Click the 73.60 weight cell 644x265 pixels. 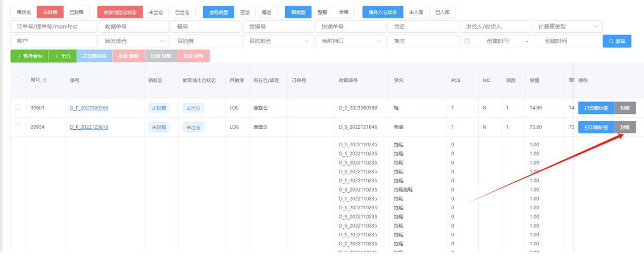(536, 127)
